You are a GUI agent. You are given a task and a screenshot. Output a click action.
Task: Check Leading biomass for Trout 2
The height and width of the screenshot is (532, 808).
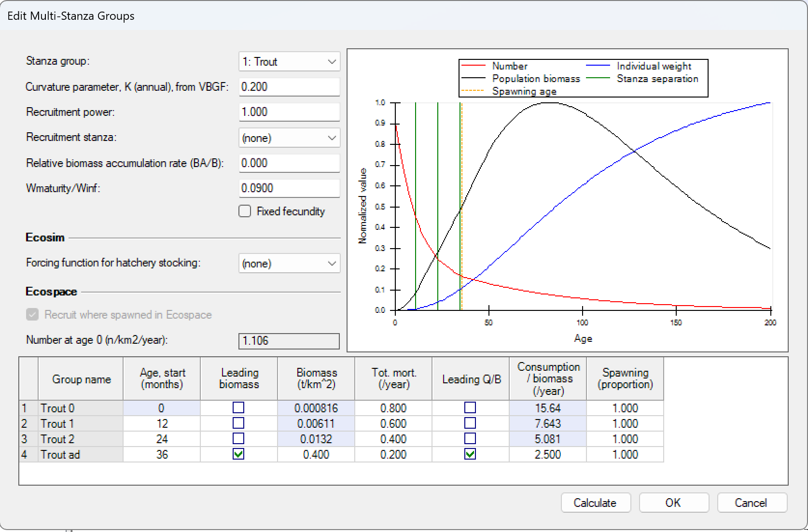(238, 439)
